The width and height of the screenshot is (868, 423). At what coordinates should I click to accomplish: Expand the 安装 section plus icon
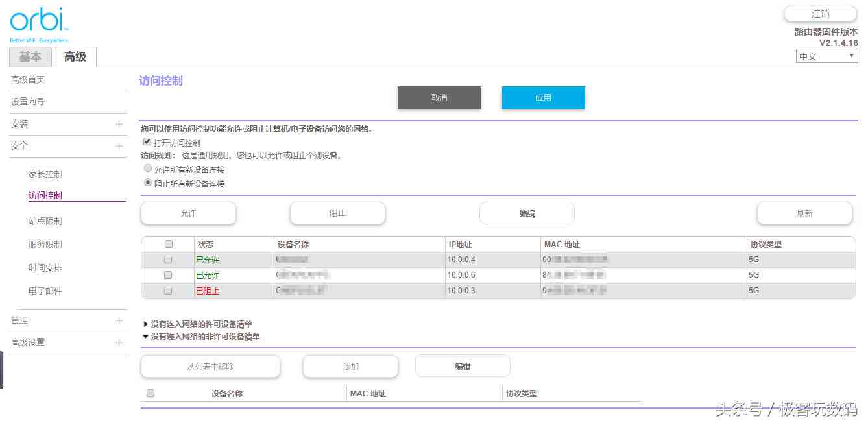click(119, 124)
